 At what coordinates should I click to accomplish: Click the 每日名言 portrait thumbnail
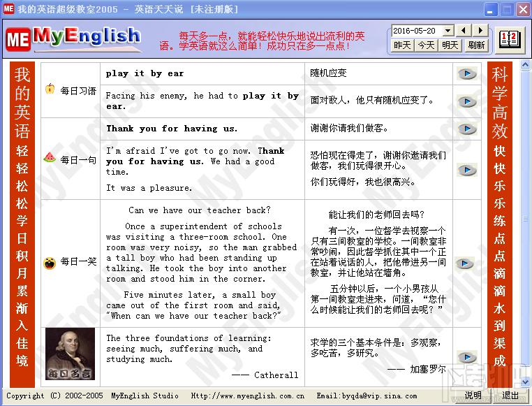(x=71, y=354)
